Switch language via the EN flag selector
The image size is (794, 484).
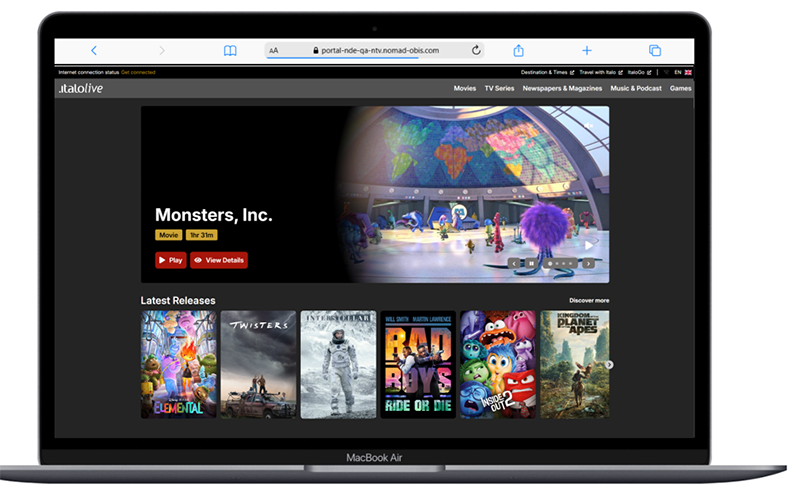tap(683, 72)
